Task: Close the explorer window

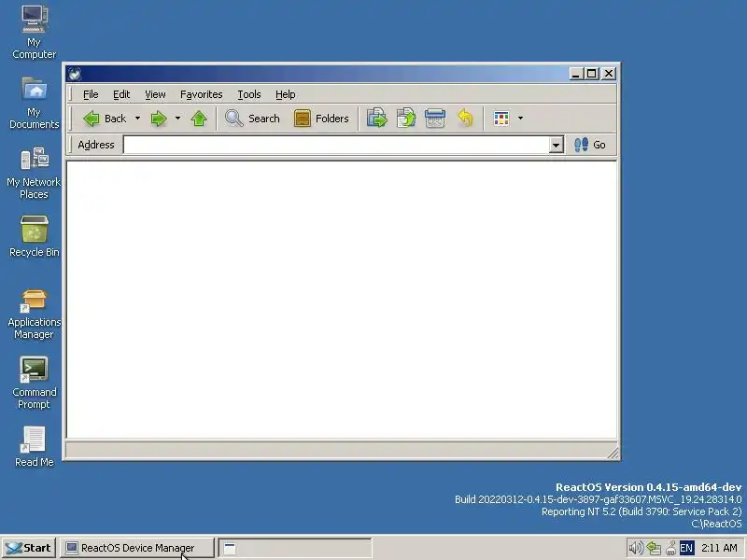Action: pos(609,74)
